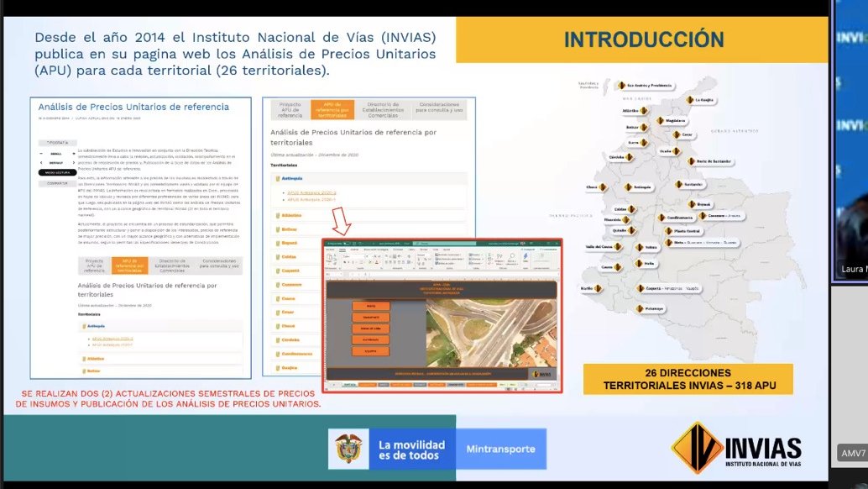
Task: Click the Tolima marker on the map
Action: coord(640,248)
